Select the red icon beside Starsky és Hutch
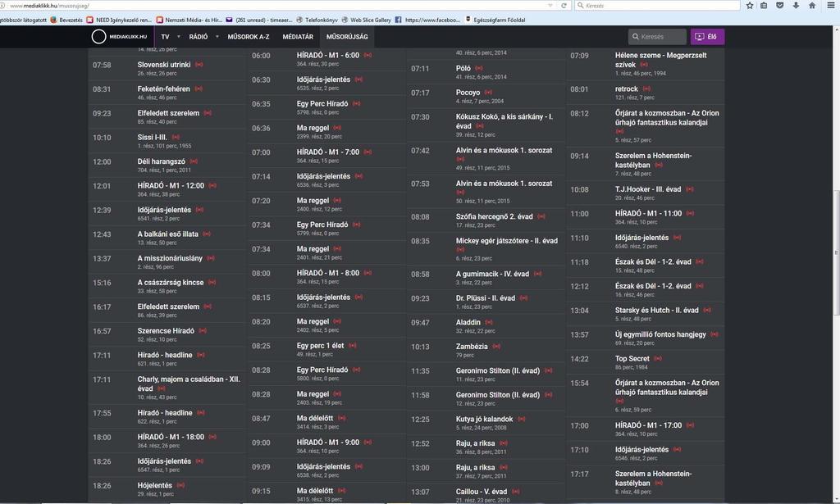Image resolution: width=840 pixels, height=504 pixels. coord(707,311)
